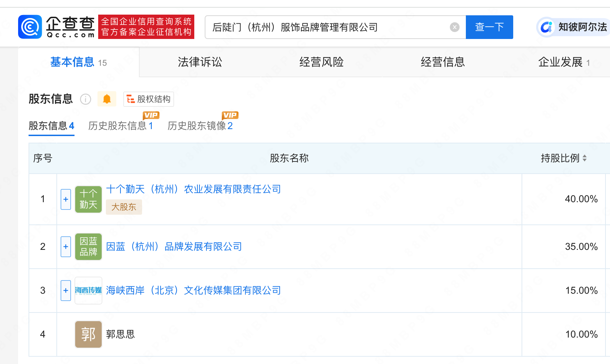Sort by 持股比例 column arrows
This screenshot has width=610, height=364.
[x=585, y=158]
